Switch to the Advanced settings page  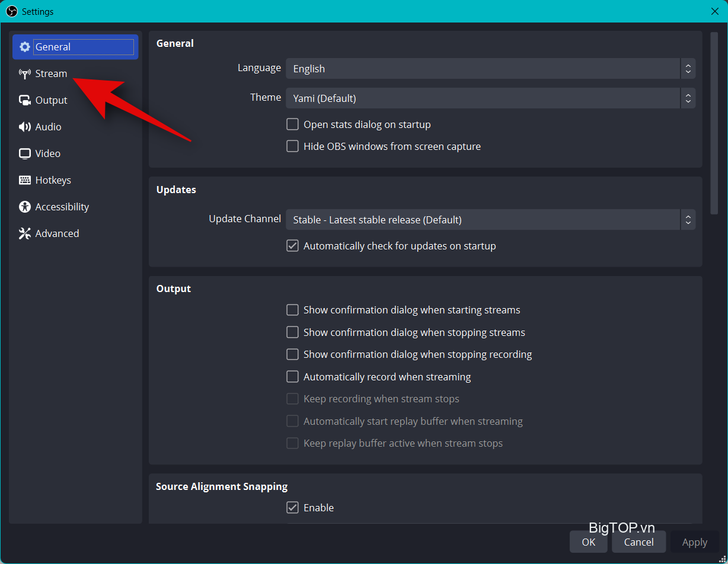click(x=75, y=233)
